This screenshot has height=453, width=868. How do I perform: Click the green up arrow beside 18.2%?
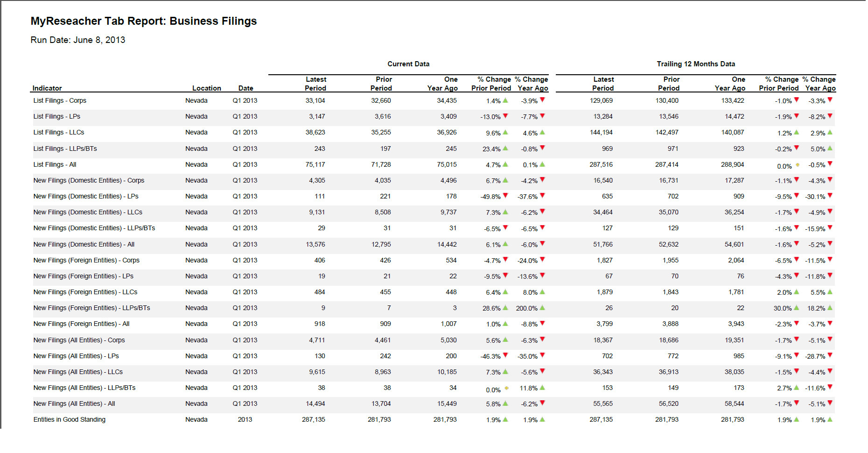(x=830, y=308)
